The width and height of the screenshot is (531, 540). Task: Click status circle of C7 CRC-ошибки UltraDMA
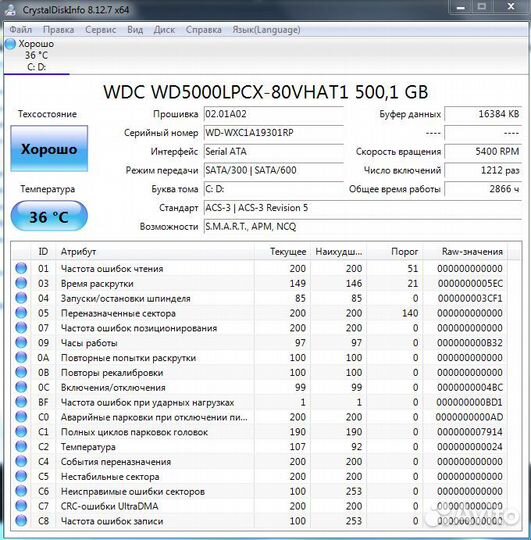pos(21,506)
